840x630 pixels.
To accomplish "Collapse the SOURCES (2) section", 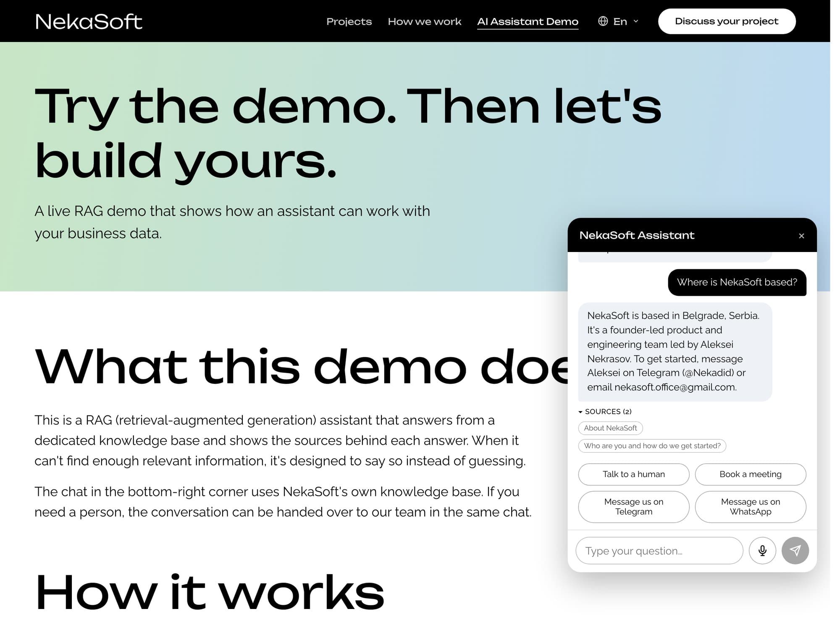I will 605,412.
